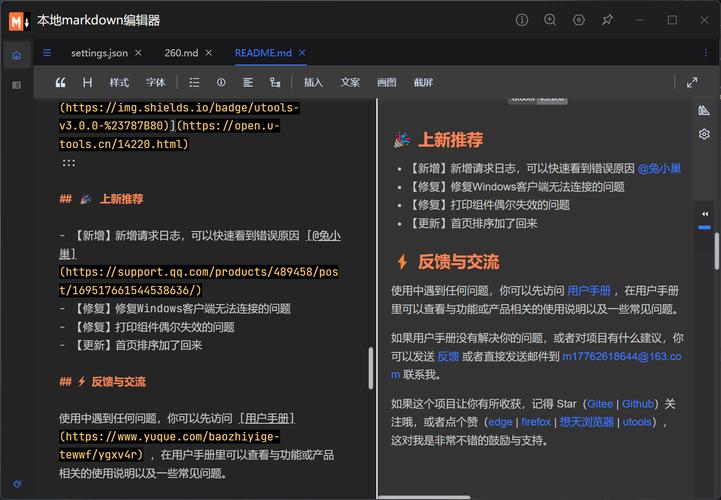Screen dimensions: 721x500
Task: Open the 插入 insert menu
Action: pyautogui.click(x=313, y=82)
